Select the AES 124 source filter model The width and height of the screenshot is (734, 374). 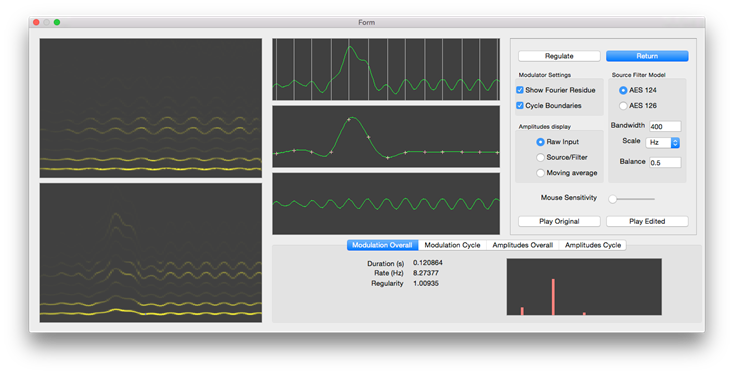pyautogui.click(x=623, y=90)
